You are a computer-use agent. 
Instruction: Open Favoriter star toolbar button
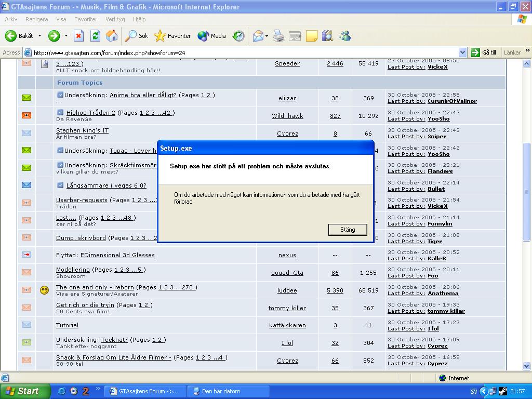(x=172, y=36)
